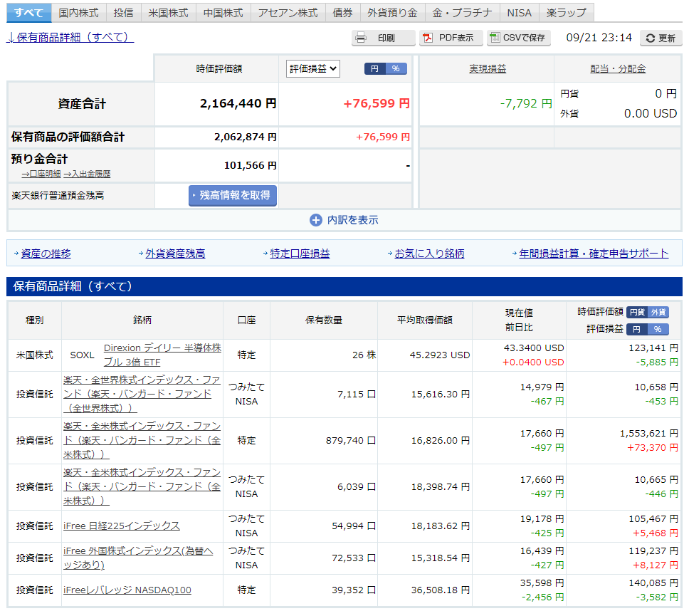Viewport: 684px width, 616px height.
Task: Click the 実現損益 column header link
Action: coord(488,68)
